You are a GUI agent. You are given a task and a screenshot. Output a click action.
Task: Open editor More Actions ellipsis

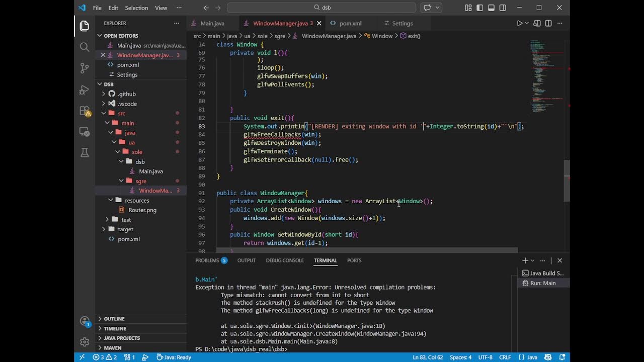click(560, 23)
